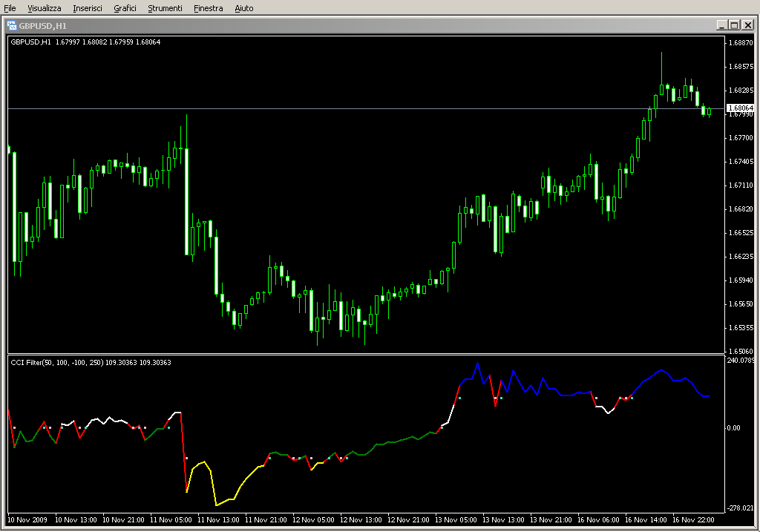Click the GBPUSD,H1 title bar text
This screenshot has height=532, width=760.
(x=42, y=26)
